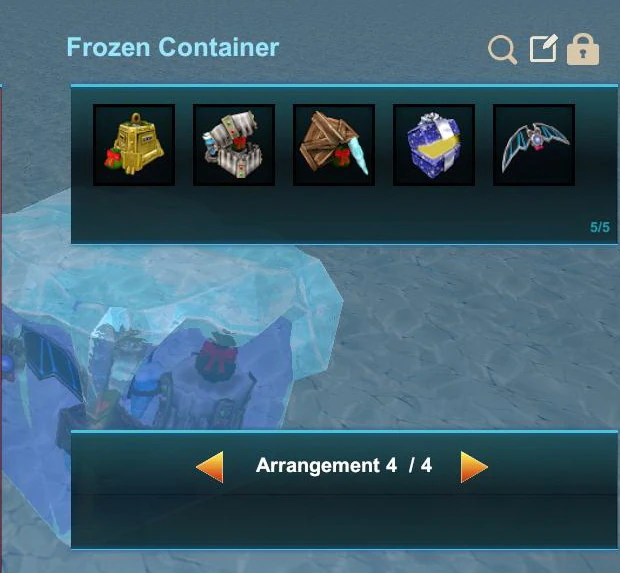Viewport: 620px width, 573px height.
Task: Click the edit note pencil icon
Action: 544,48
